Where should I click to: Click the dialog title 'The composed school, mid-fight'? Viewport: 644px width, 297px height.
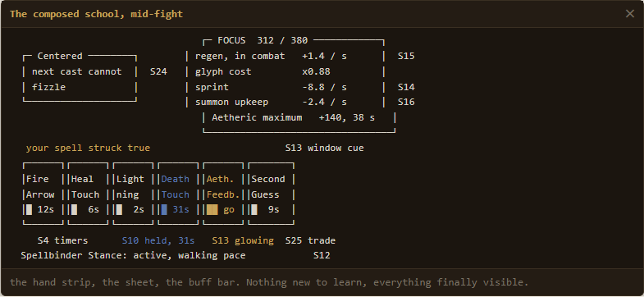point(97,14)
